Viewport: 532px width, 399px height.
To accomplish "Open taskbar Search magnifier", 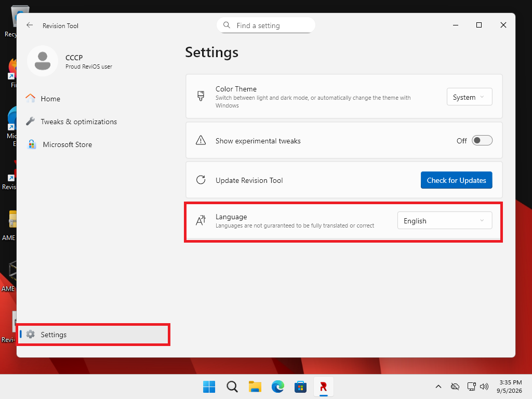I will click(232, 387).
